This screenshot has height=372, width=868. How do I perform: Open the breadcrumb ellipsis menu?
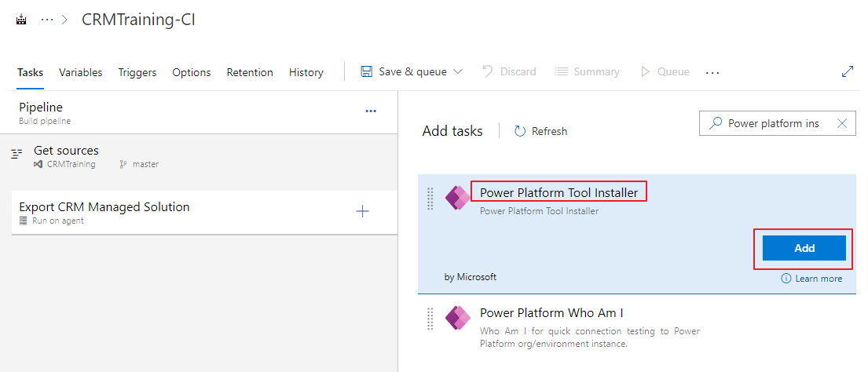click(x=48, y=20)
